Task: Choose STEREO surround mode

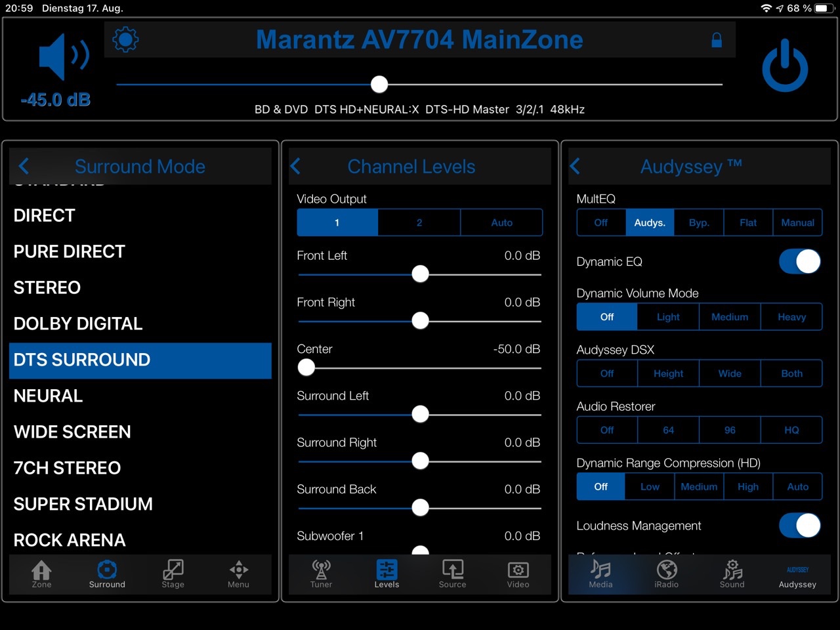Action: tap(140, 287)
